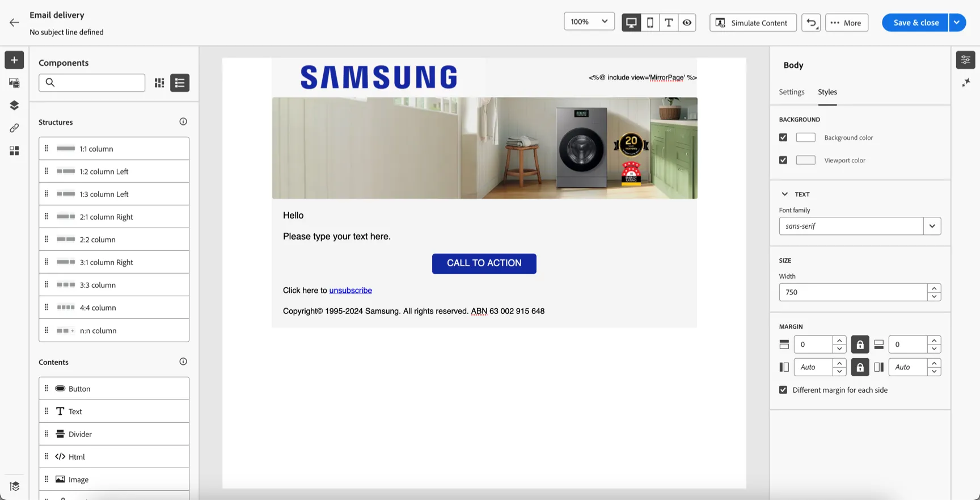Toggle the Background color checkbox
Viewport: 980px width, 500px height.
point(783,137)
